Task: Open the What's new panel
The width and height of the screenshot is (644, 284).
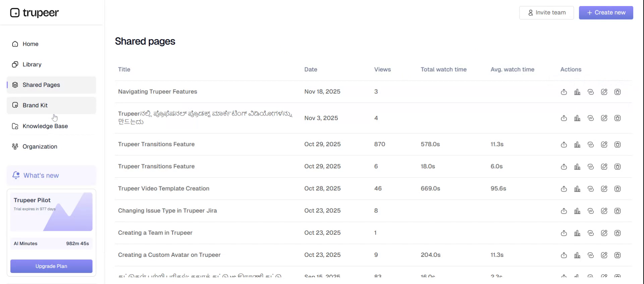Action: click(41, 176)
